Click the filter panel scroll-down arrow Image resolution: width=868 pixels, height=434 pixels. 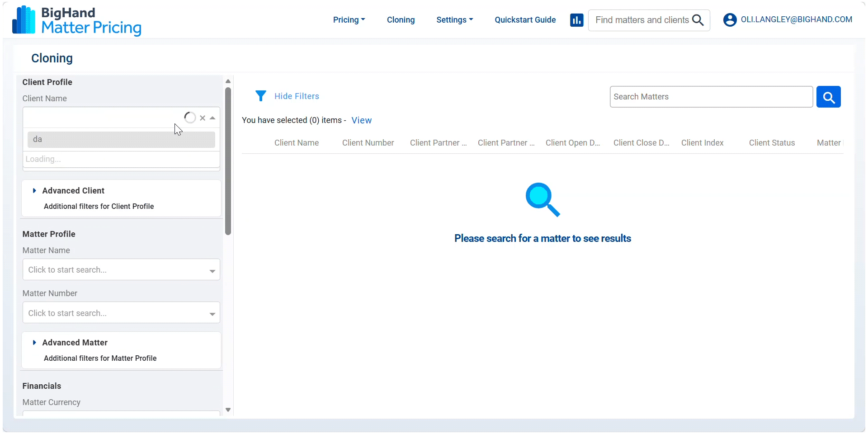[228, 410]
